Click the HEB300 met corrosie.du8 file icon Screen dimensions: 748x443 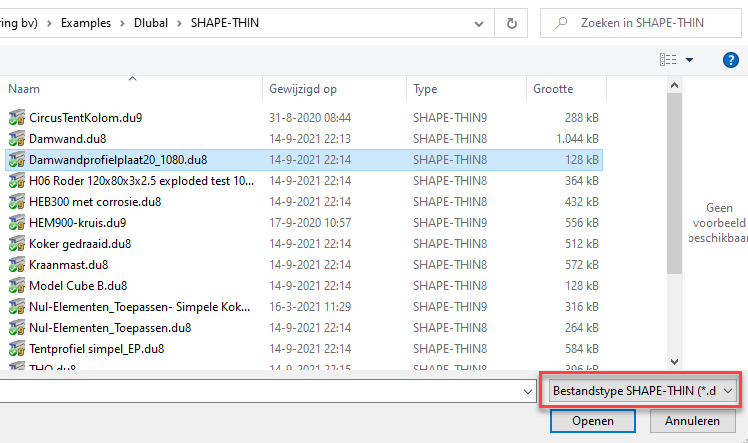pyautogui.click(x=17, y=202)
